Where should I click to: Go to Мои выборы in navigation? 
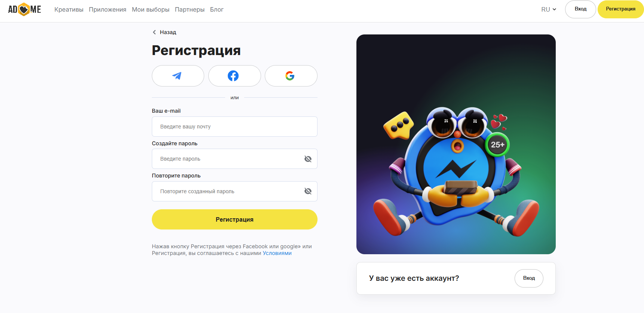point(151,10)
